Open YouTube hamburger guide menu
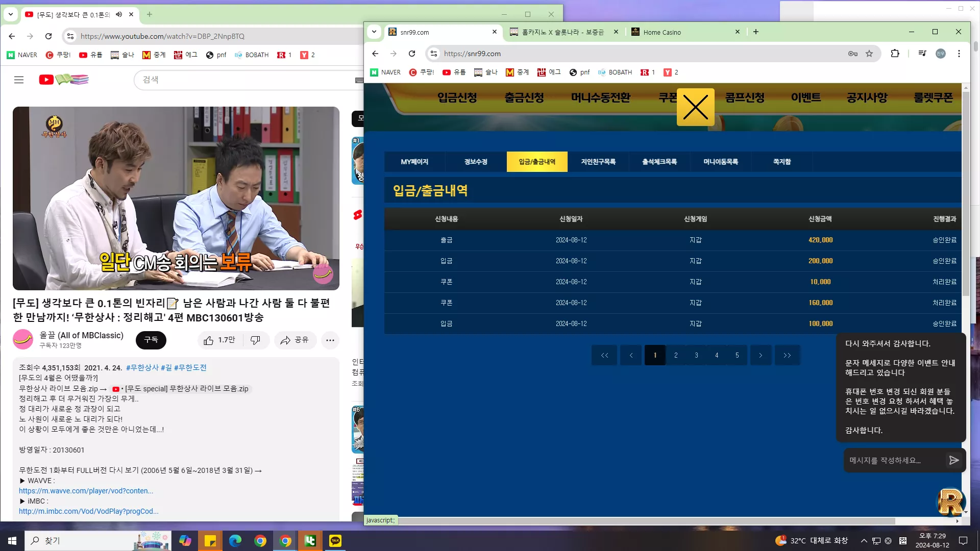Viewport: 980px width, 551px height. pyautogui.click(x=19, y=80)
